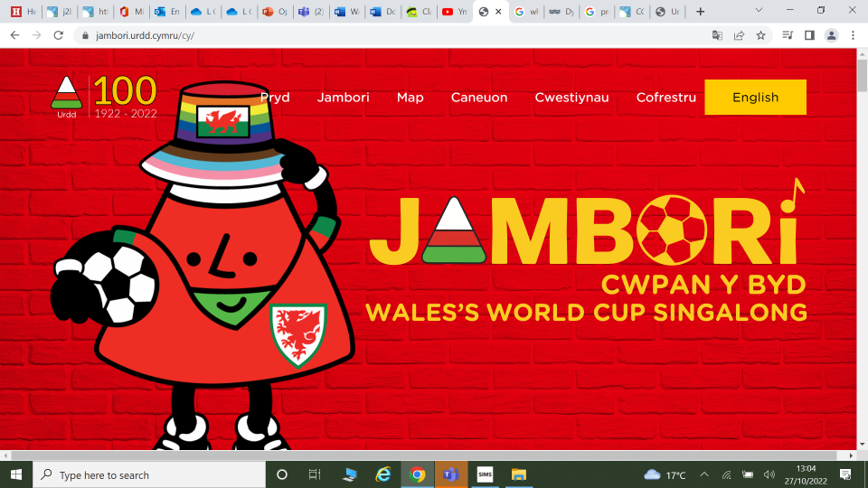Switch the site language to English
868x488 pixels.
(x=755, y=98)
